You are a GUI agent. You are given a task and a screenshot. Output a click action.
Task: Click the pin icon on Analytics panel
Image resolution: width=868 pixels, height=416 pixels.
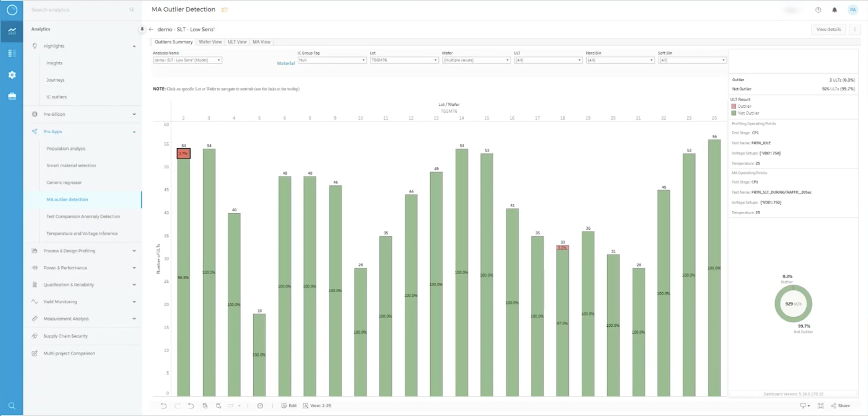coord(142,29)
